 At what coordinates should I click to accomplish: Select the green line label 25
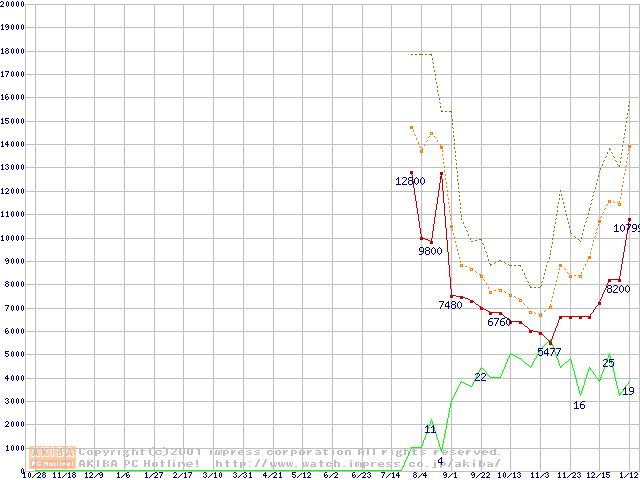[608, 363]
